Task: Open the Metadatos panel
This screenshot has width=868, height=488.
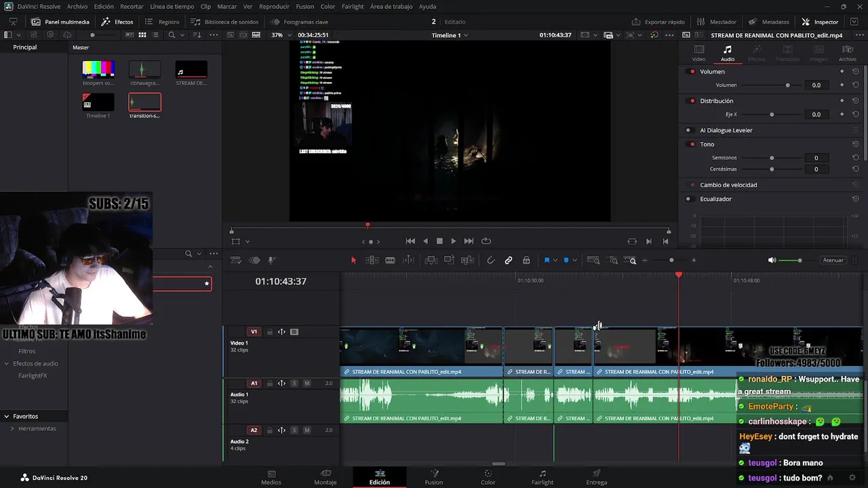Action: (x=769, y=22)
